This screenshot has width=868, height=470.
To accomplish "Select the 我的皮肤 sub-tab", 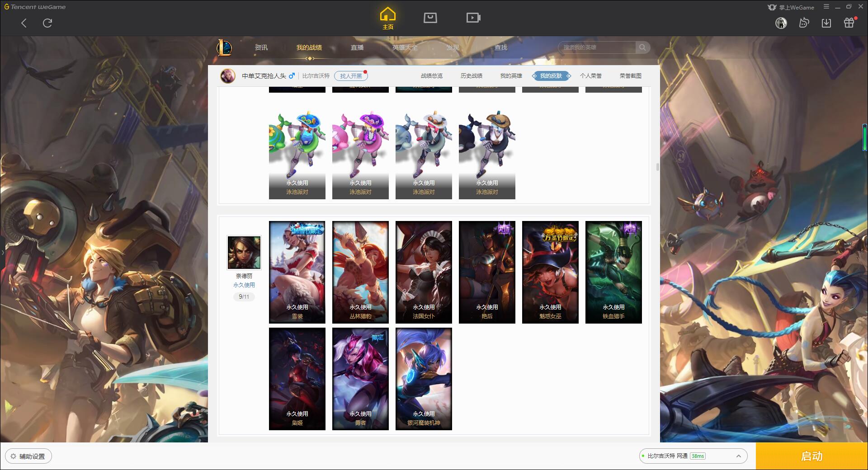I will click(551, 76).
